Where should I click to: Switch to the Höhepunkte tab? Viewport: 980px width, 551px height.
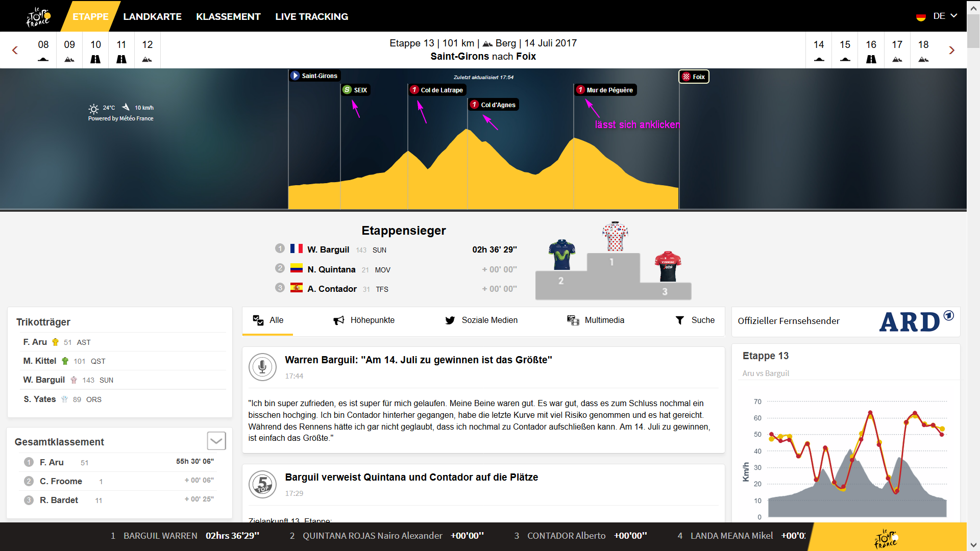(364, 320)
